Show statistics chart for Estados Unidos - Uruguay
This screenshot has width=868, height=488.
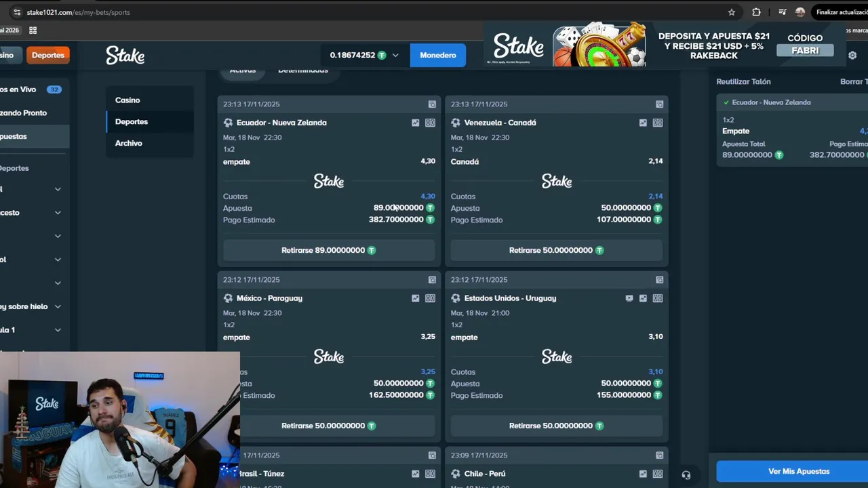[x=643, y=298]
